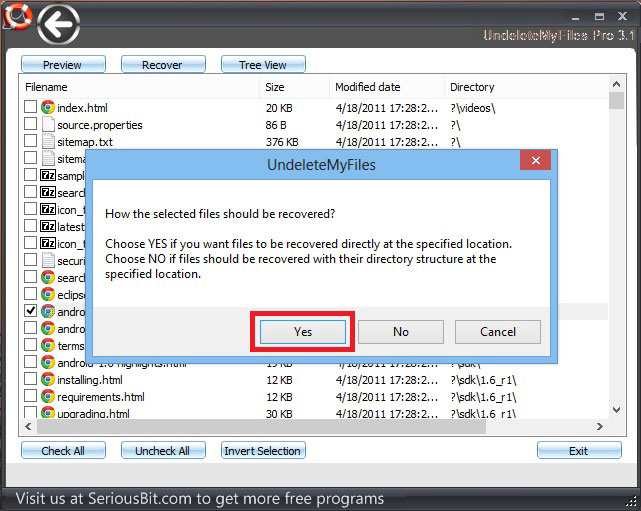641x511 pixels.
Task: Click the back arrow icon
Action: [x=58, y=24]
